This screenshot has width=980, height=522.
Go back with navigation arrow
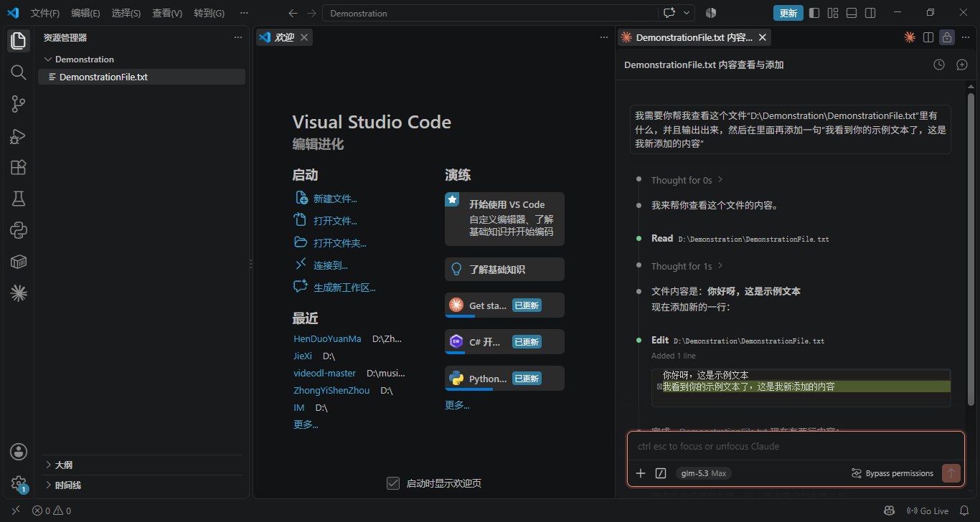(x=292, y=13)
